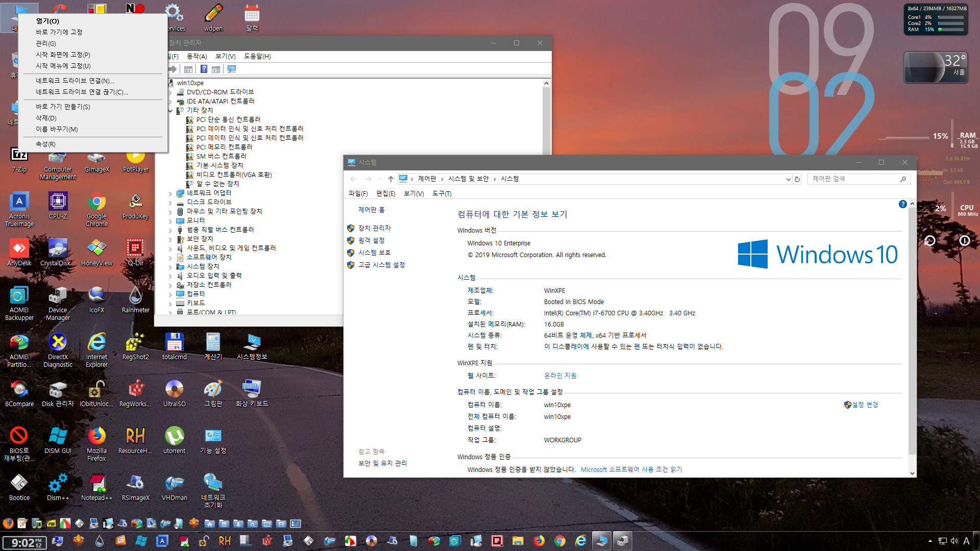This screenshot has height=551, width=980.
Task: Go up one level in the 시스템 window
Action: [x=390, y=179]
